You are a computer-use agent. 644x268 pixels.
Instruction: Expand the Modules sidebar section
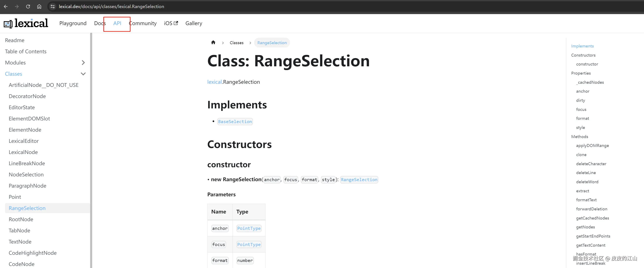[x=83, y=63]
